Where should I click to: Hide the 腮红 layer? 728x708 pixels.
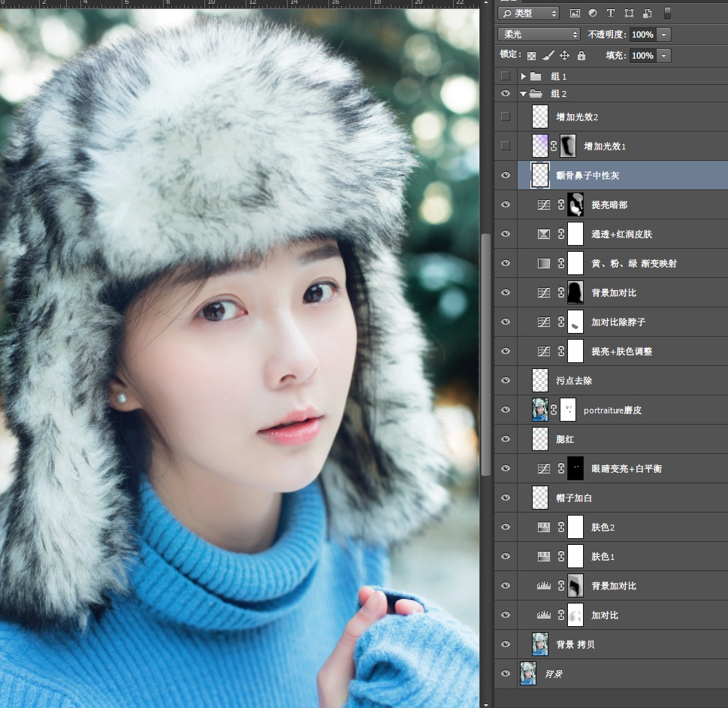tap(506, 439)
